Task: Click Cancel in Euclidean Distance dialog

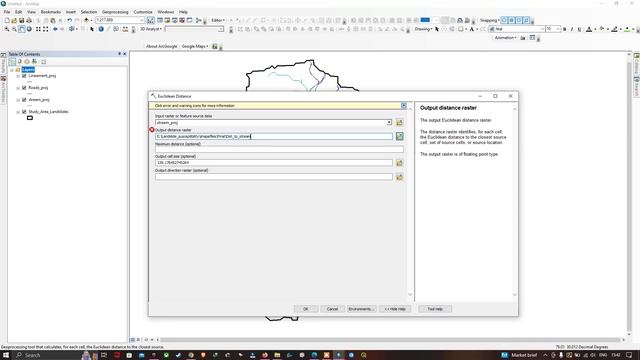Action: 332,309
